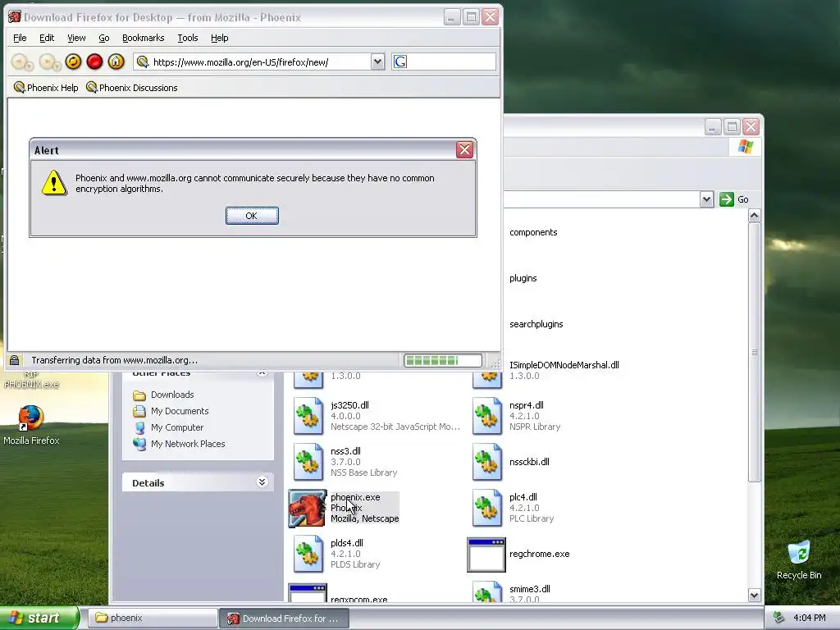840x630 pixels.
Task: Select the searchplugins folder name
Action: pyautogui.click(x=536, y=324)
